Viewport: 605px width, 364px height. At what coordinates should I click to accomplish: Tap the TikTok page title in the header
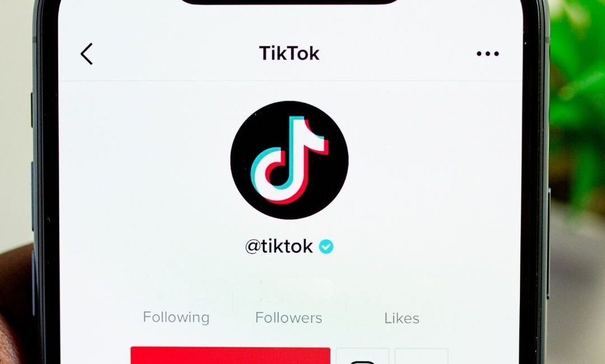point(290,53)
